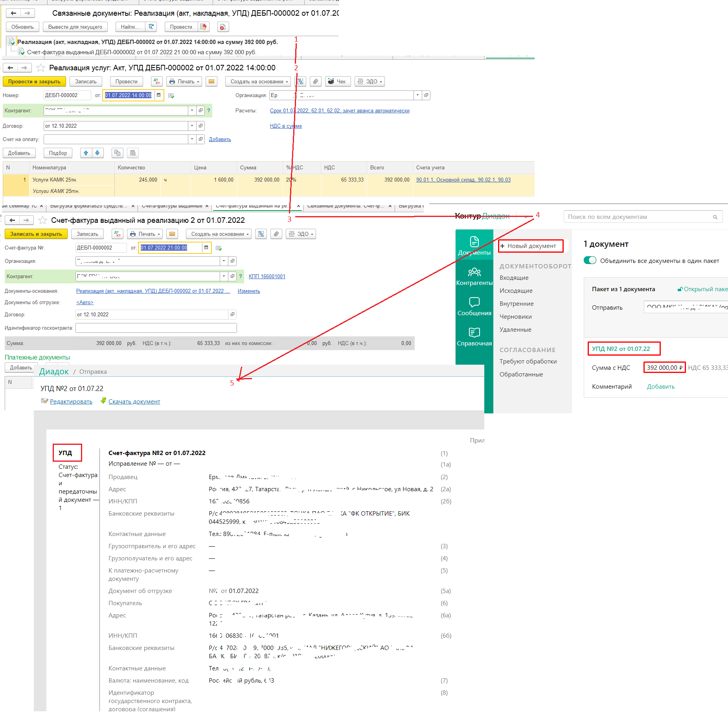Click move row up arrow above the table
The width and height of the screenshot is (728, 714).
(86, 153)
